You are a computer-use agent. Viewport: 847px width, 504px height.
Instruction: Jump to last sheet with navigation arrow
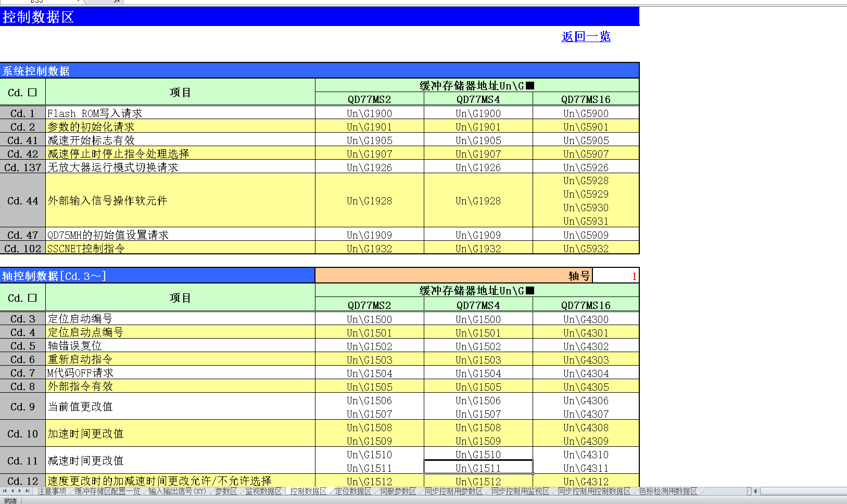[x=28, y=491]
